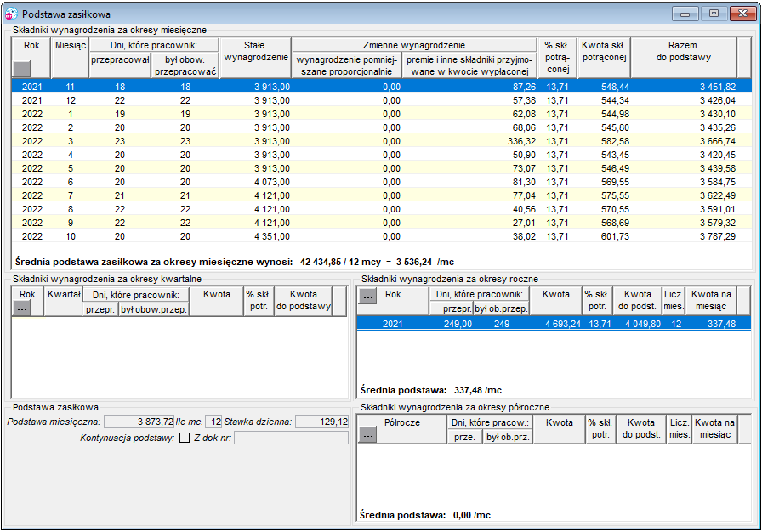Close the Podstawa zasiłkowa window
Viewport: 762px width, 532px height.
[743, 14]
